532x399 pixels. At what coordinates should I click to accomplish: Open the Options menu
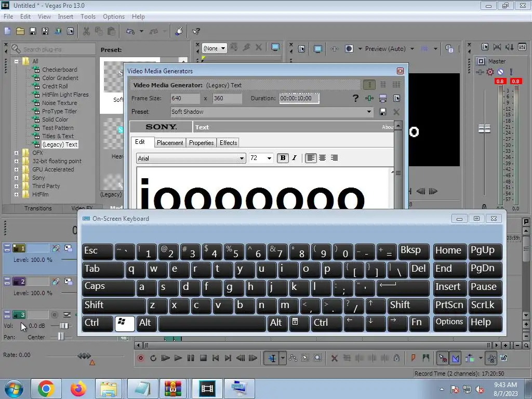click(114, 16)
